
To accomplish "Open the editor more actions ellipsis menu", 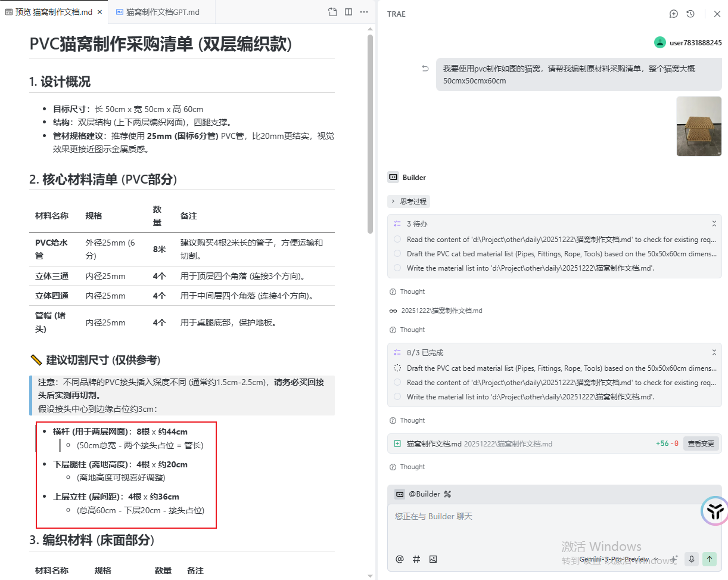I will tap(364, 12).
